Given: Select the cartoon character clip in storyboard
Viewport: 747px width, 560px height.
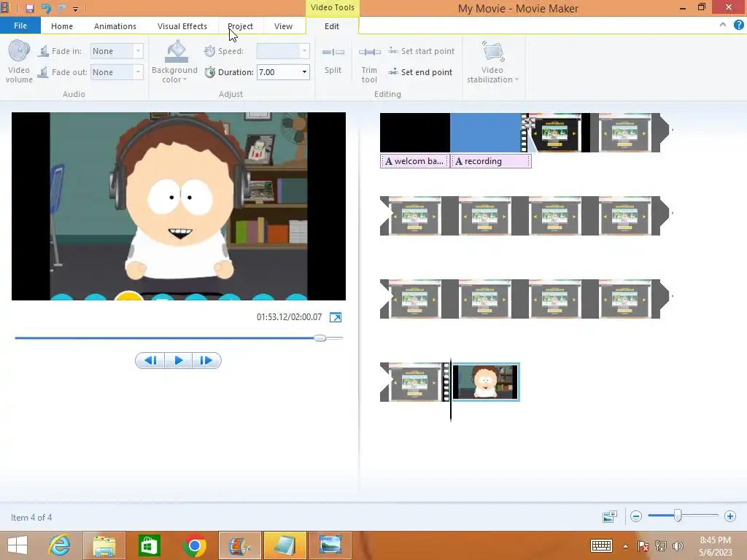Looking at the screenshot, I should (485, 382).
